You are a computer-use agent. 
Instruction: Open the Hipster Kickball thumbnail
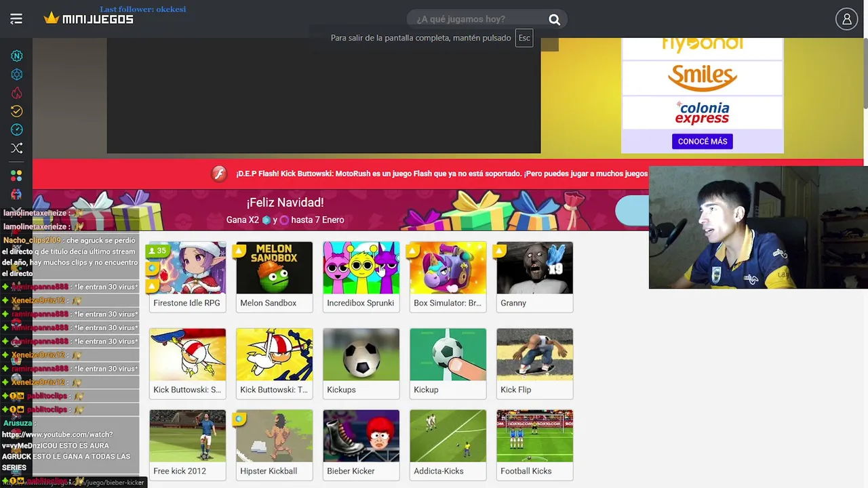click(x=275, y=436)
